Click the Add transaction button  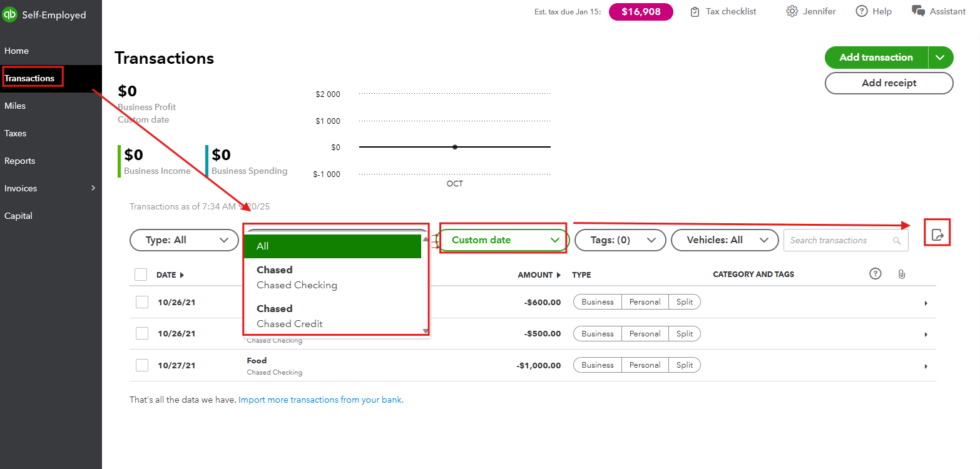pyautogui.click(x=876, y=58)
